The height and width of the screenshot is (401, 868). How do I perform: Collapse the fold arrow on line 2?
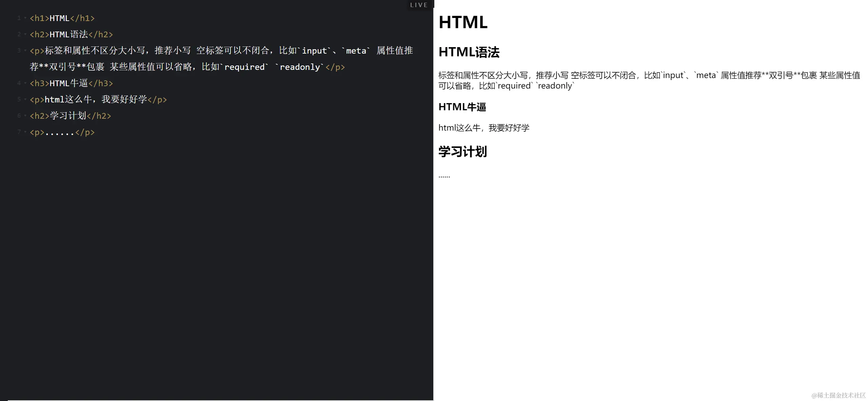[25, 34]
